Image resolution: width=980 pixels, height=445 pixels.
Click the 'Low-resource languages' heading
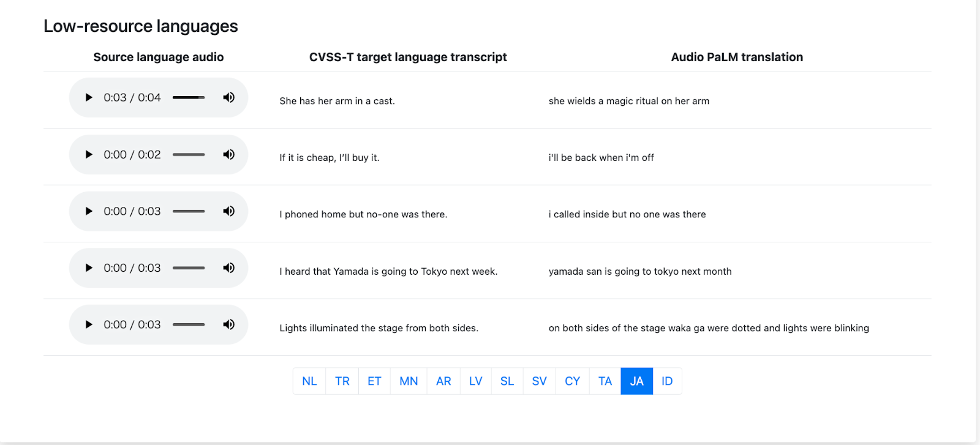141,26
